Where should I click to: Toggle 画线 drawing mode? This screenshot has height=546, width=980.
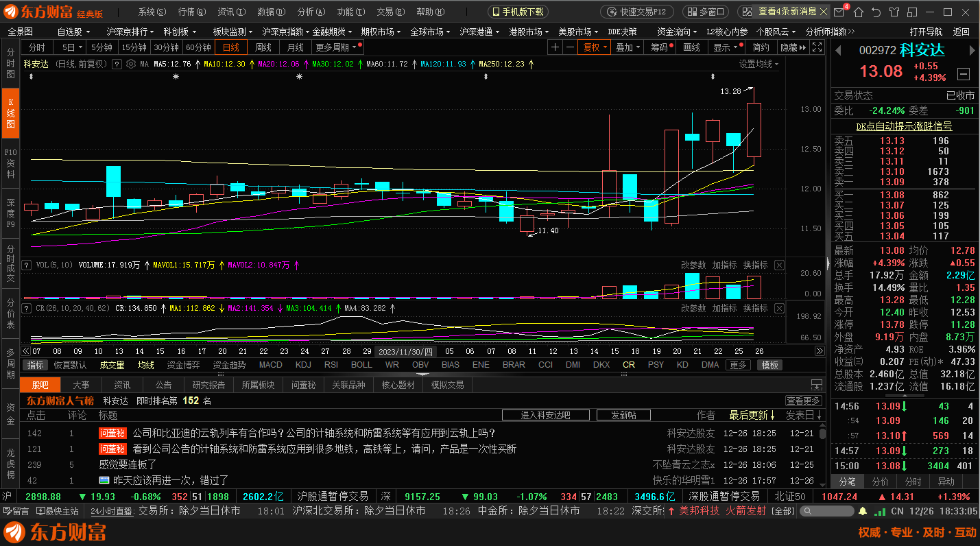pyautogui.click(x=692, y=47)
